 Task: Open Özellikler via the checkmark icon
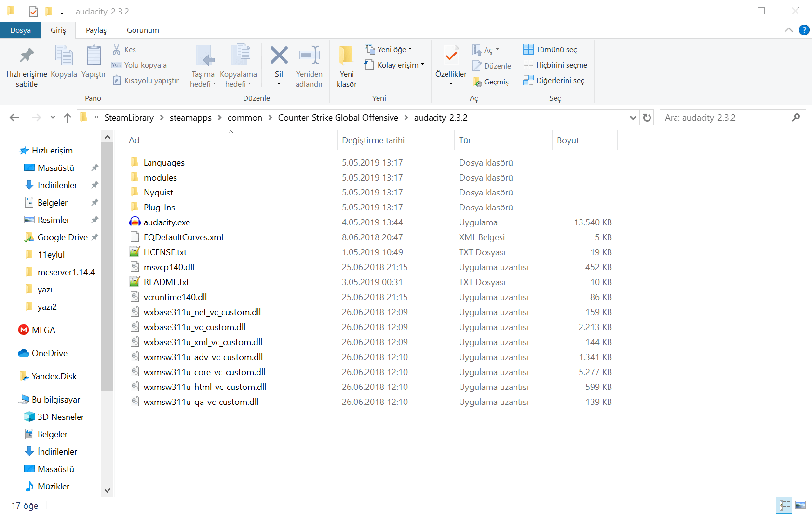tap(451, 55)
